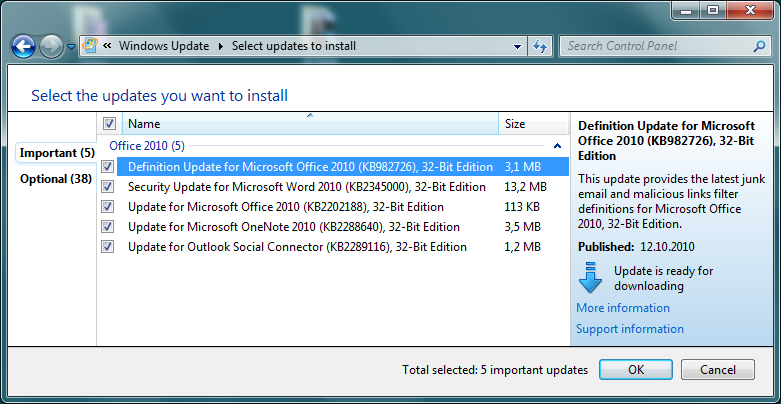This screenshot has width=781, height=404.
Task: Click the address bar Refresh button
Action: tap(540, 46)
